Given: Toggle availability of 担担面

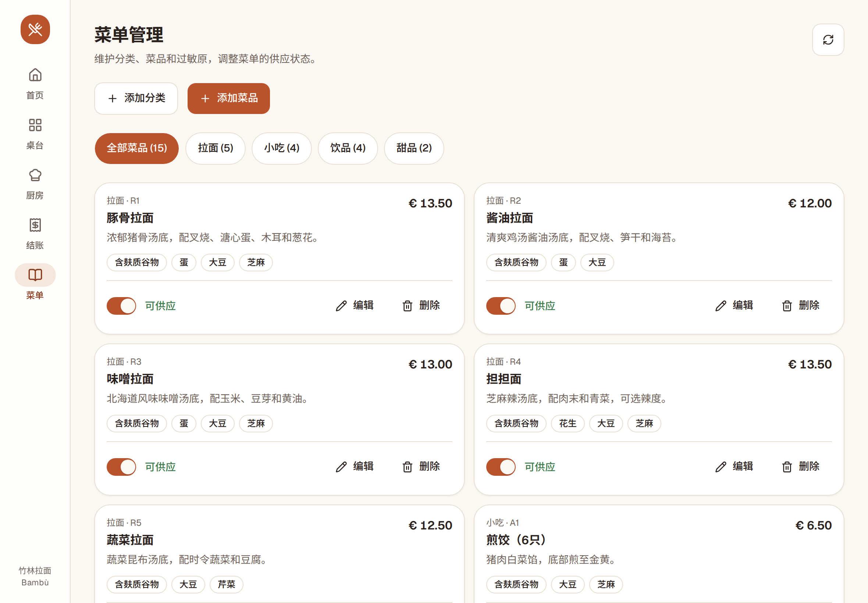Looking at the screenshot, I should [501, 467].
